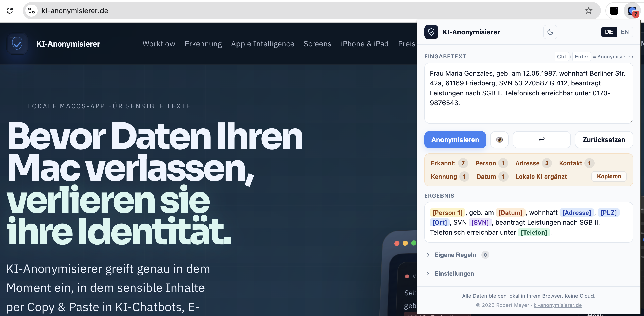The width and height of the screenshot is (644, 316).
Task: Click the Lokale KI ergänzt label
Action: pyautogui.click(x=541, y=177)
